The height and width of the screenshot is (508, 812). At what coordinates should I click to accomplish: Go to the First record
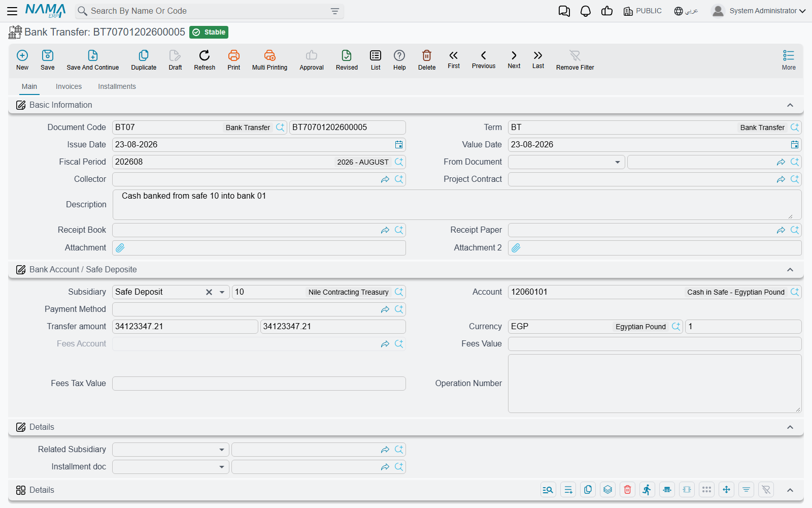coord(454,59)
